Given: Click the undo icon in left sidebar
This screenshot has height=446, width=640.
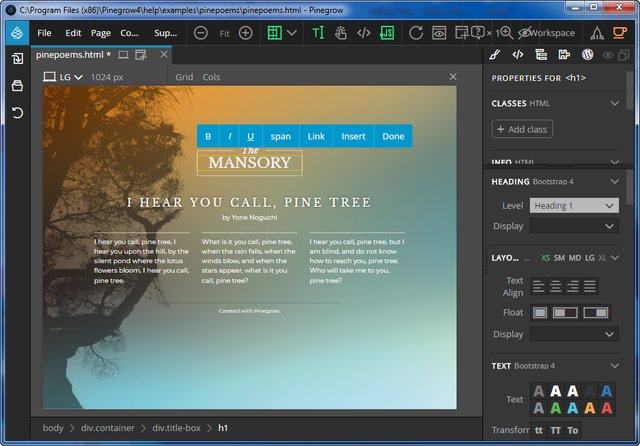Looking at the screenshot, I should [x=17, y=112].
